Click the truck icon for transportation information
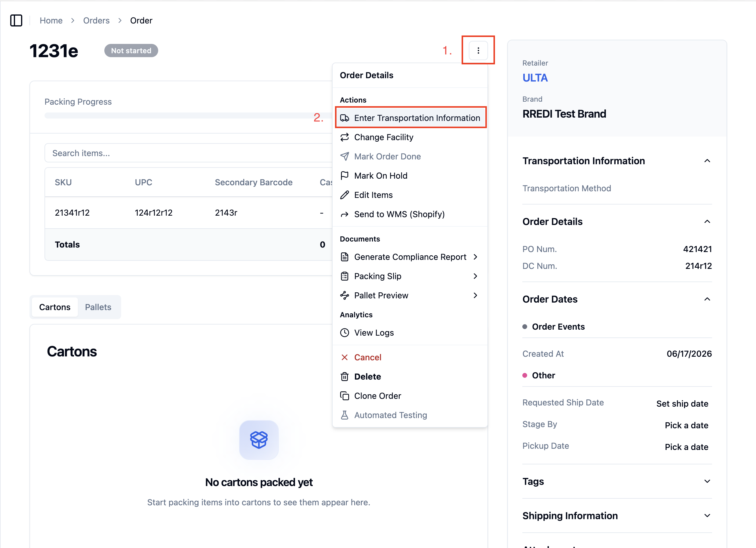756x548 pixels. coord(344,118)
